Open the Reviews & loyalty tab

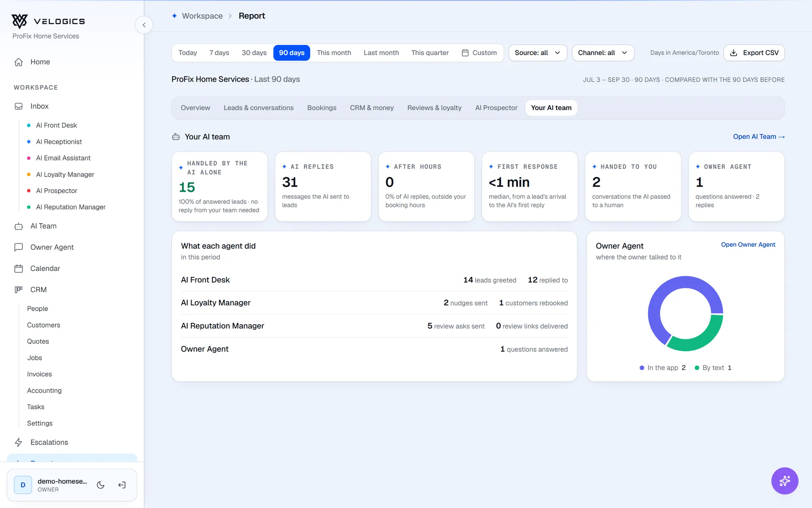coord(434,108)
